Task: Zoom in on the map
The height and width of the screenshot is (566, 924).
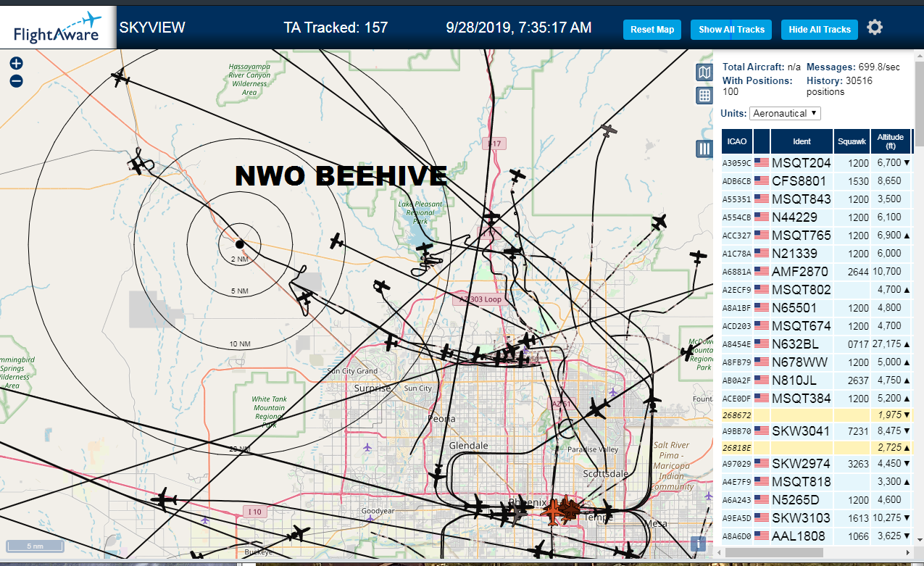Action: point(17,63)
